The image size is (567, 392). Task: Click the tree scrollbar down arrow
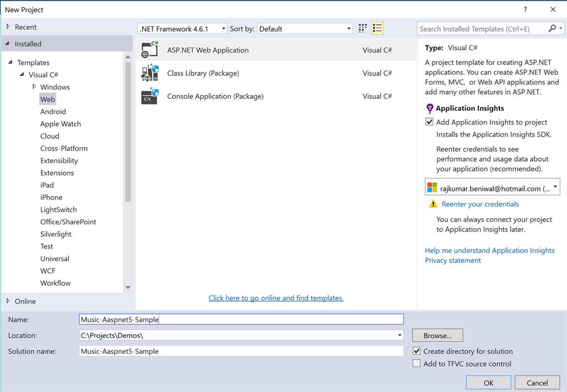[128, 287]
